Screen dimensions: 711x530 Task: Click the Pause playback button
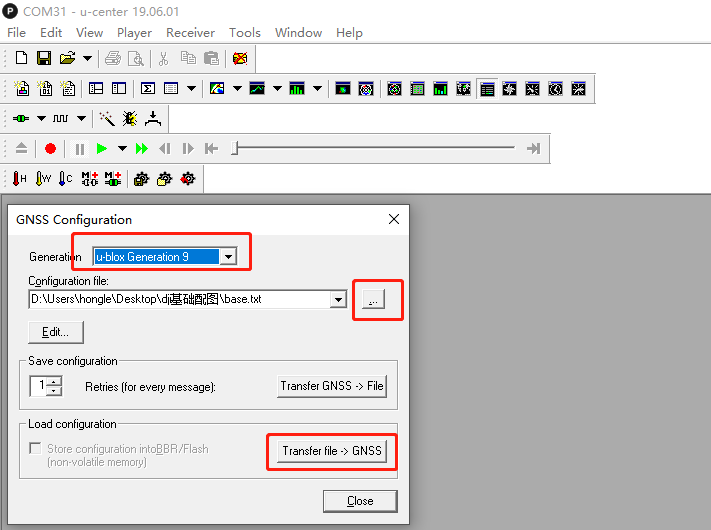(x=80, y=149)
